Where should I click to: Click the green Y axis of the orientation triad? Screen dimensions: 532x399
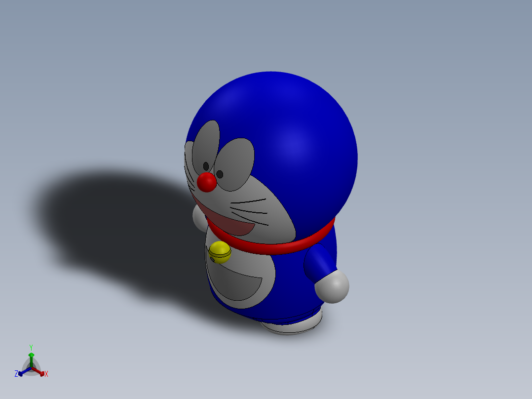tap(31, 360)
